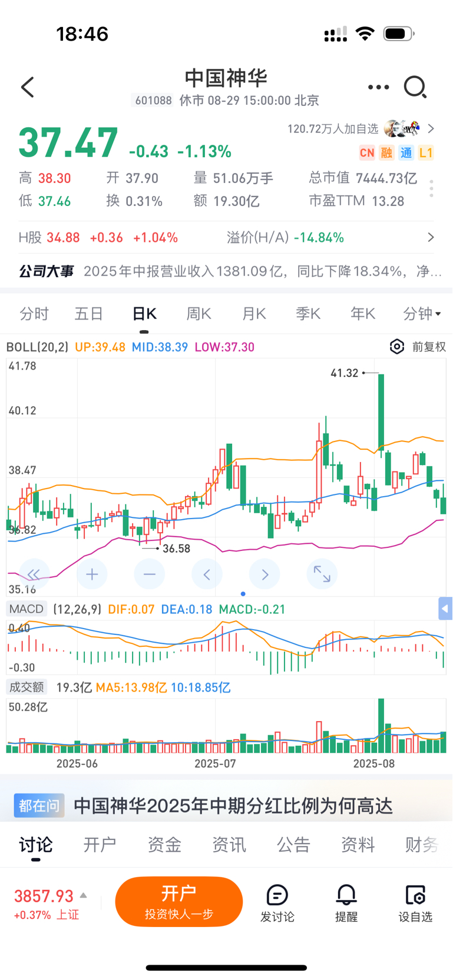The width and height of the screenshot is (453, 980).
Task: Tap the 36.58 low price marker
Action: pyautogui.click(x=176, y=548)
